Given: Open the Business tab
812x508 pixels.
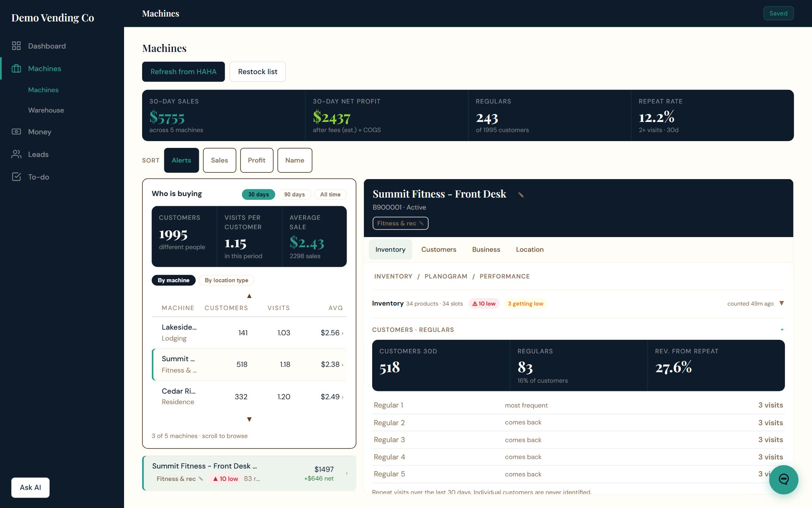Looking at the screenshot, I should (x=486, y=249).
